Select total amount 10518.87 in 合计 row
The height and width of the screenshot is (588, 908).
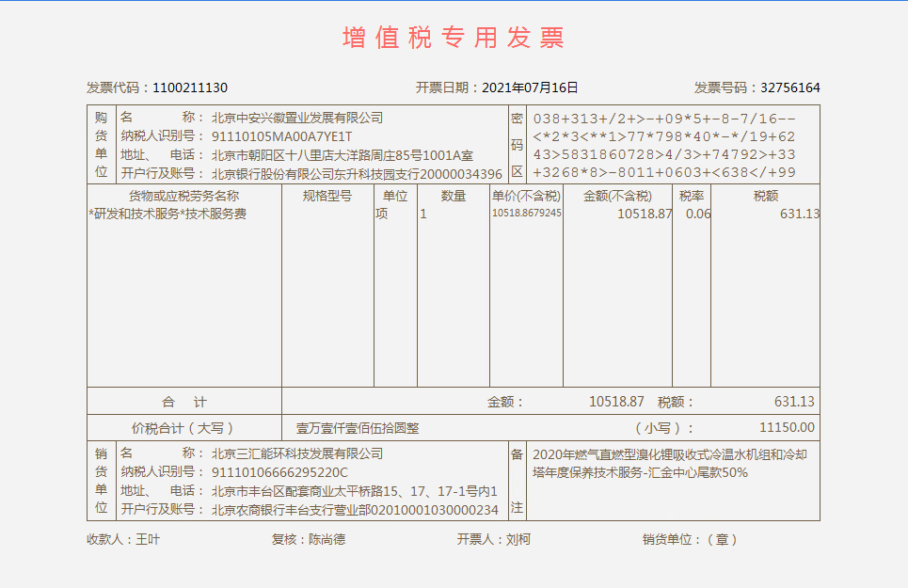tap(616, 402)
